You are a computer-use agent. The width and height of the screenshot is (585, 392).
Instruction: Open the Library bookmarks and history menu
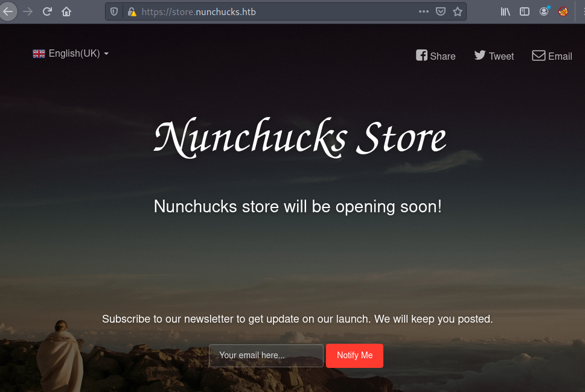505,11
